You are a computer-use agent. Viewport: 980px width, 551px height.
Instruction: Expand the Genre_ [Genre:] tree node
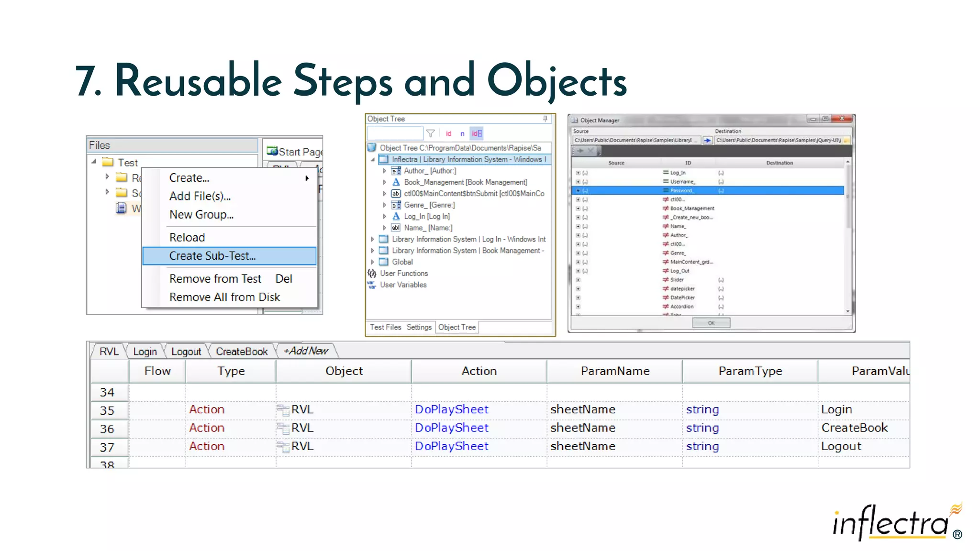click(384, 205)
